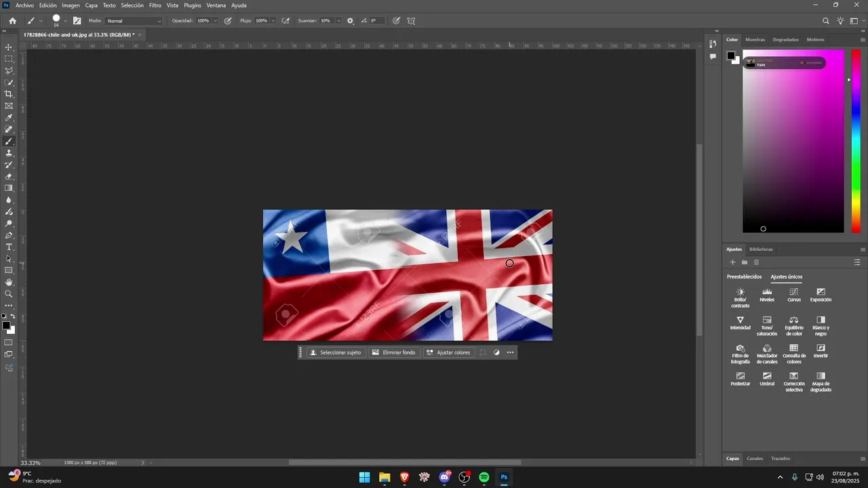Select the Eraser tool
The image size is (868, 488).
(x=9, y=176)
